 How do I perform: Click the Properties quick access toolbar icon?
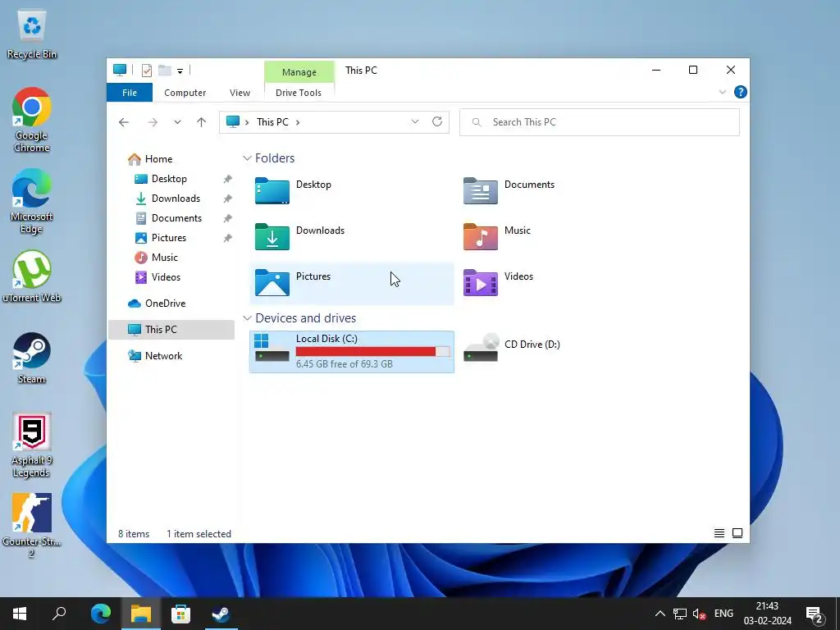tap(146, 71)
